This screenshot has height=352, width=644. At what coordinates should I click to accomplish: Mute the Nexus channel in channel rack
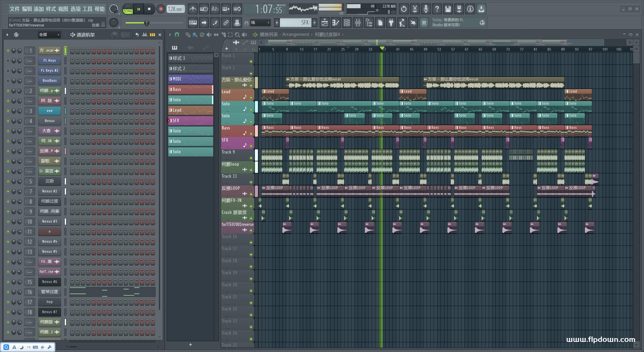point(8,121)
